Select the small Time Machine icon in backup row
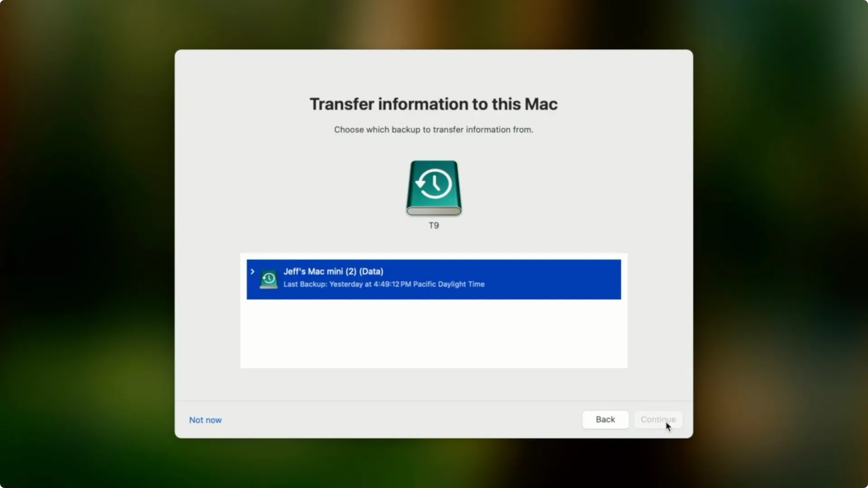The height and width of the screenshot is (488, 868). click(x=269, y=279)
